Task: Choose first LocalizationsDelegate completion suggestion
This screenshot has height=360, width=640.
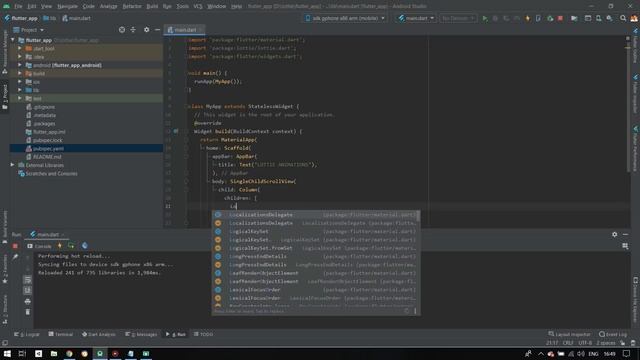Action: 316,215
